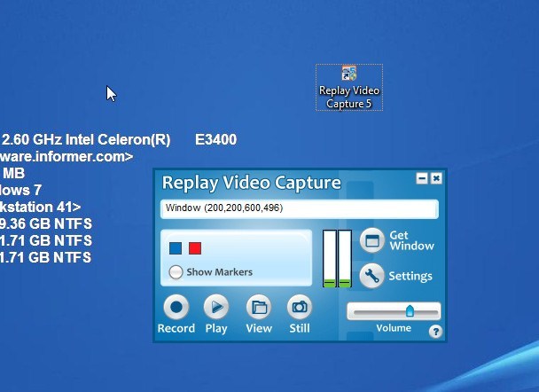Screen dimensions: 539x392
Task: Minimize the Replay Video Capture window
Action: (x=422, y=178)
